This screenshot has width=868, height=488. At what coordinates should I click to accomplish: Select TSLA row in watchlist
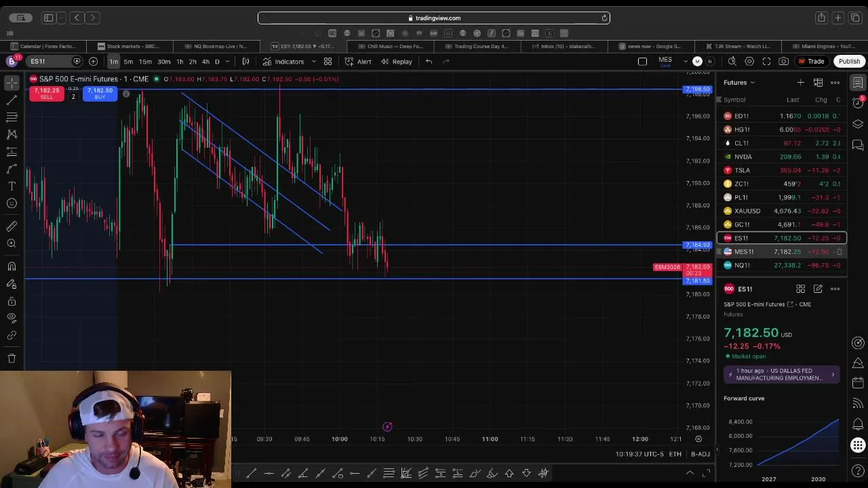(x=782, y=170)
